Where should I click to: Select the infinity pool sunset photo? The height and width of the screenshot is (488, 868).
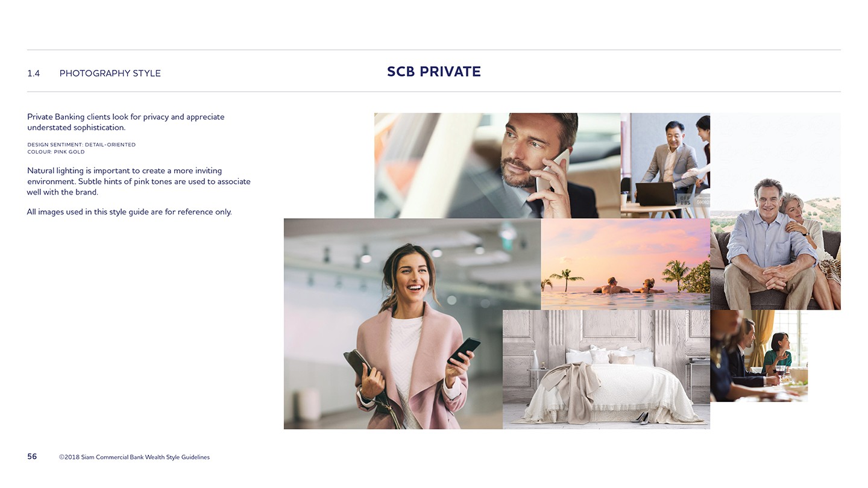click(x=626, y=264)
